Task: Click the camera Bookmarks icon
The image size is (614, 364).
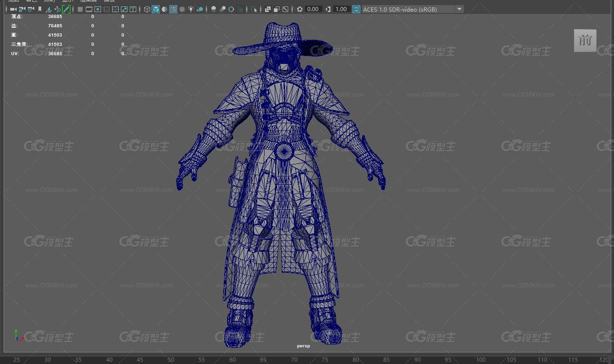Action: pos(40,9)
